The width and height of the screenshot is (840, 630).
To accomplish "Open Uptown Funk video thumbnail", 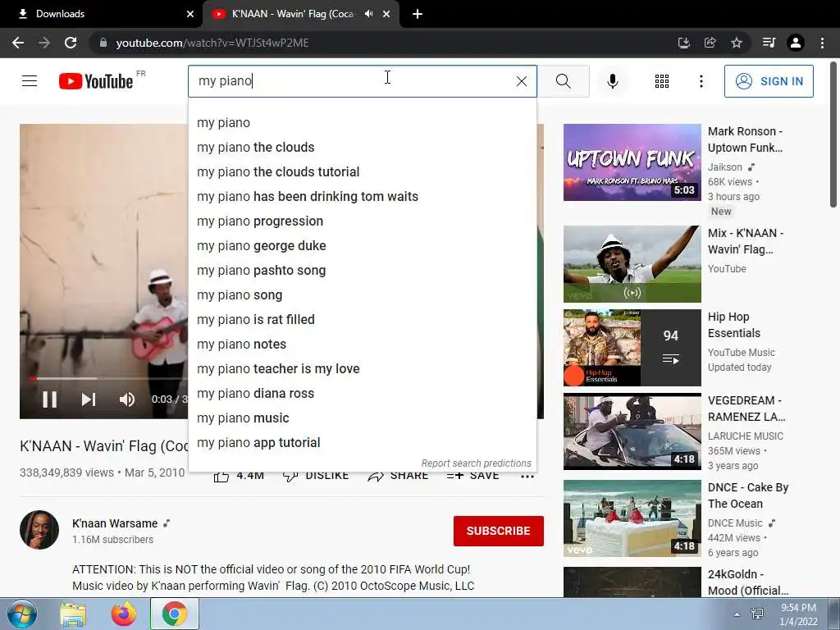I will [x=632, y=162].
